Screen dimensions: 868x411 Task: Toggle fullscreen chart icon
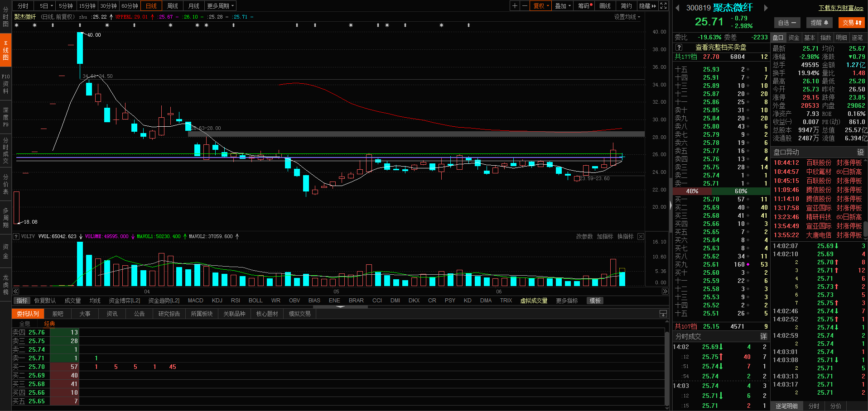[663, 6]
